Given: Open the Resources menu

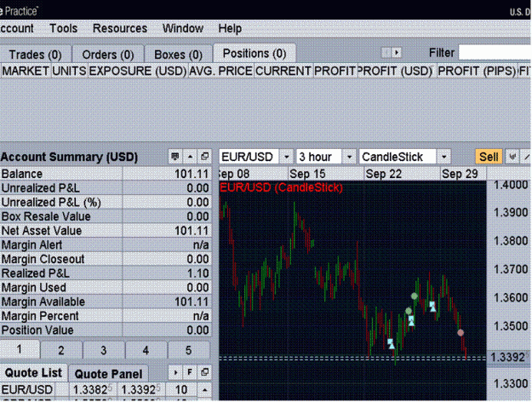Looking at the screenshot, I should pyautogui.click(x=120, y=28).
